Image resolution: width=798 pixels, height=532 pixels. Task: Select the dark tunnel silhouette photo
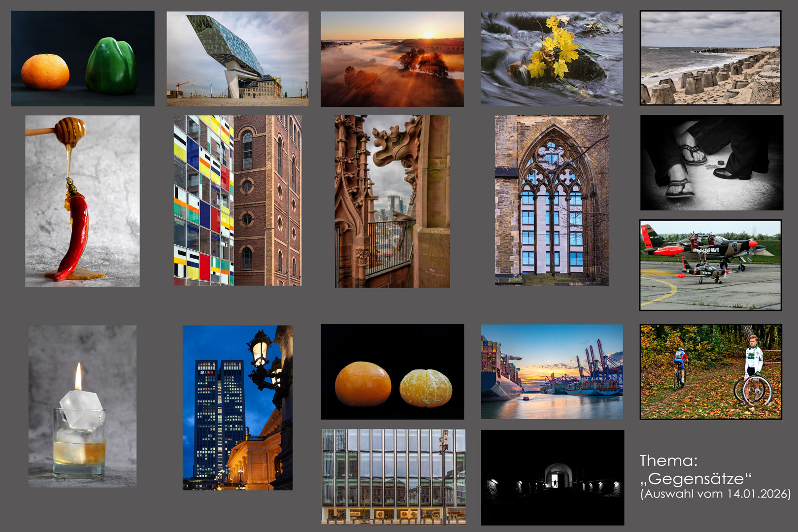point(552,477)
